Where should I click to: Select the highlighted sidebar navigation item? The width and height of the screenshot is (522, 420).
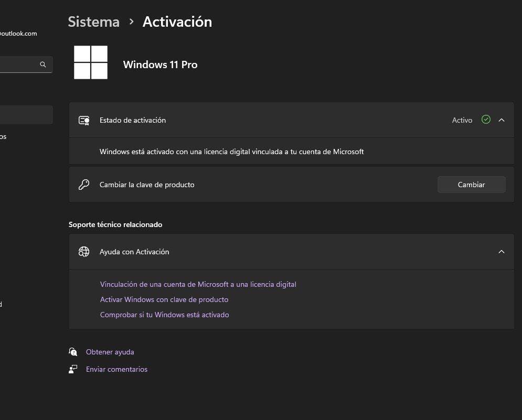coord(25,115)
